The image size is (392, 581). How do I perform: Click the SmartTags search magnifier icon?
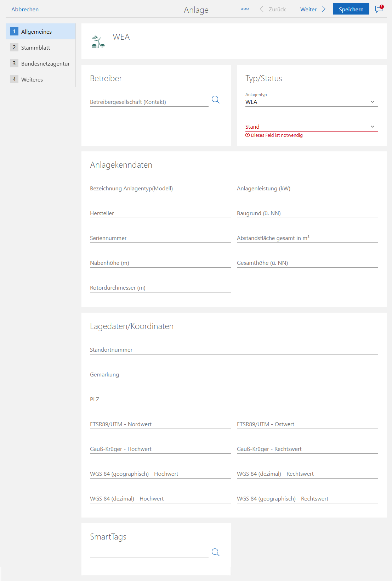(x=216, y=552)
